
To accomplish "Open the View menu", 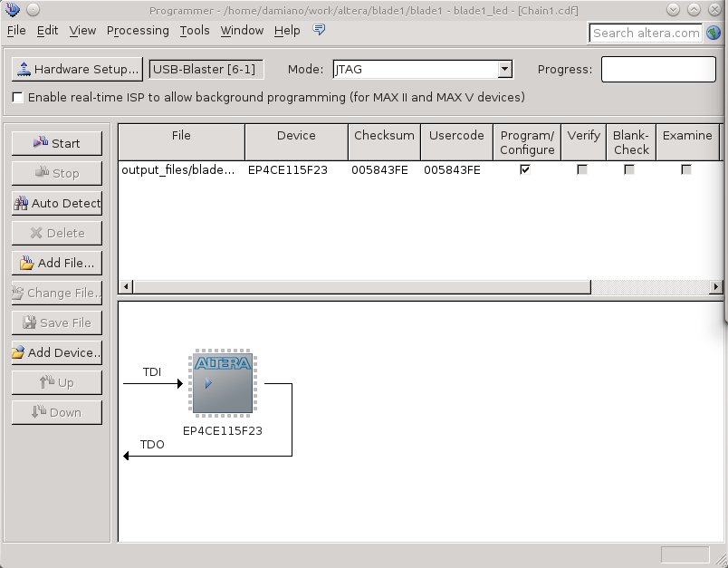I will (82, 31).
